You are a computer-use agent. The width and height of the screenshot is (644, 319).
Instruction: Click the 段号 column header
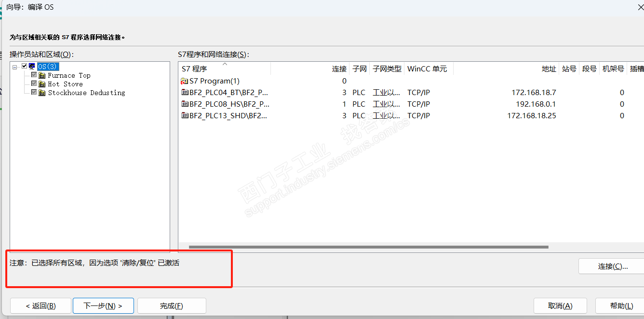pos(589,69)
